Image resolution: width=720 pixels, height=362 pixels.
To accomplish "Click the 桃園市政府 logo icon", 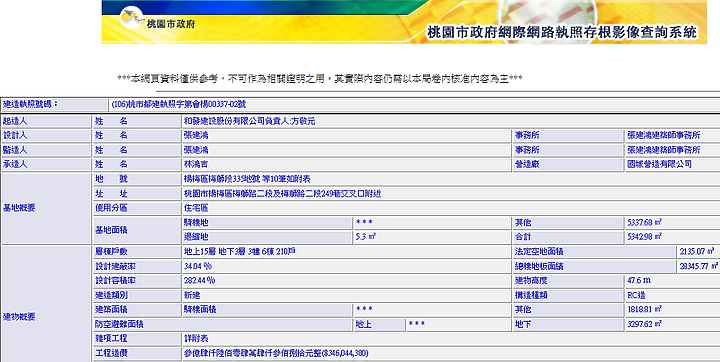I will tap(131, 18).
